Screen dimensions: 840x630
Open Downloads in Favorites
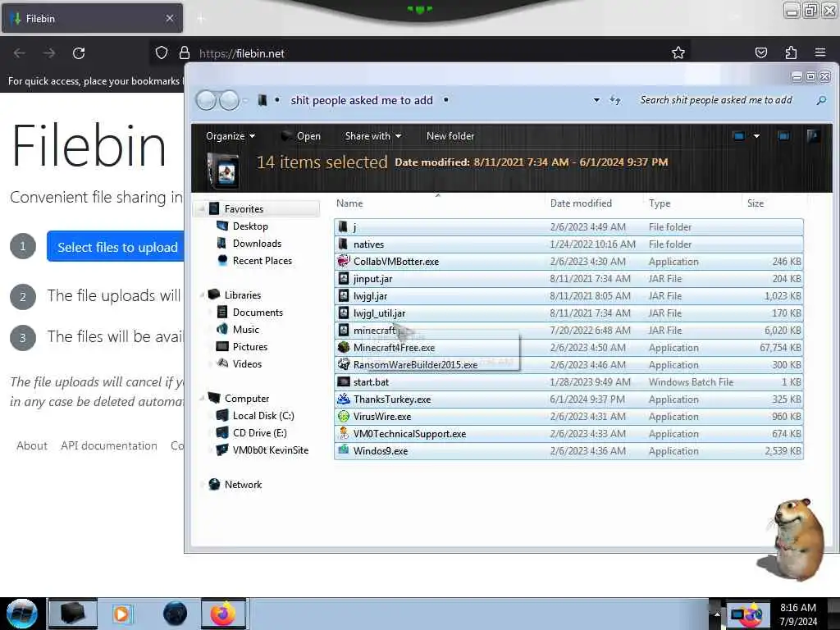[257, 243]
